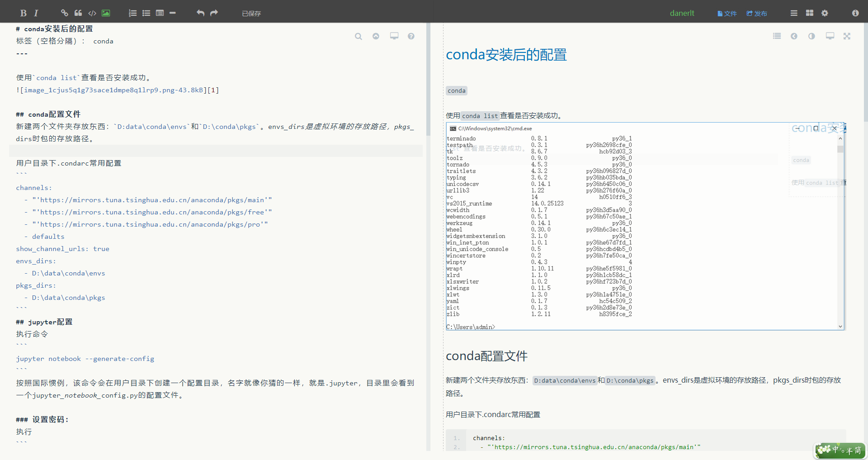Insert a blockquote with the quote icon
Viewport: 868px width, 460px height.
pos(78,13)
